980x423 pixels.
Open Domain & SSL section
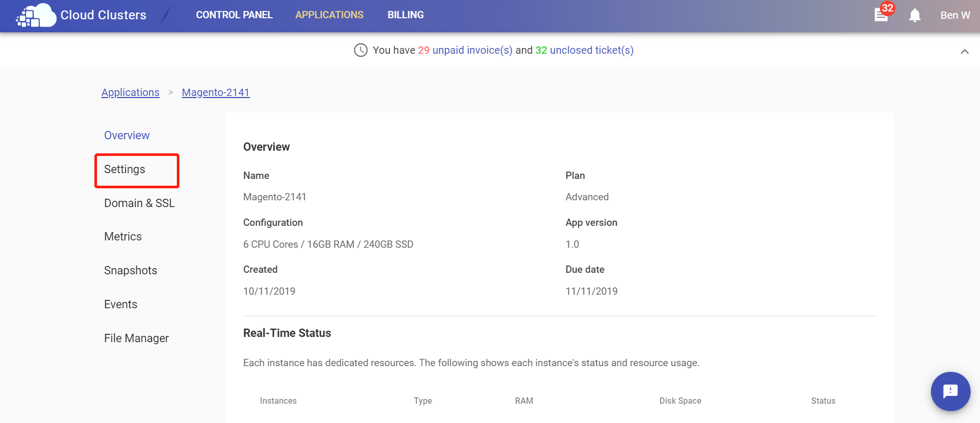click(x=139, y=203)
